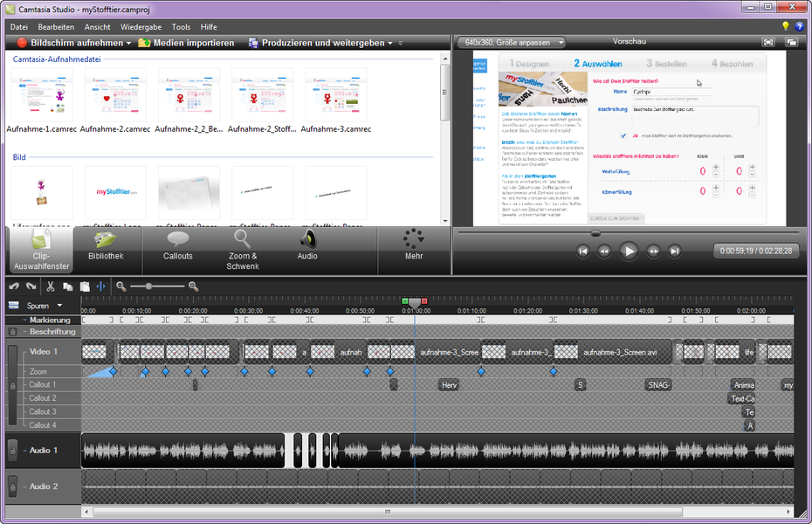
Task: Fast forward the preview playback
Action: click(x=654, y=252)
